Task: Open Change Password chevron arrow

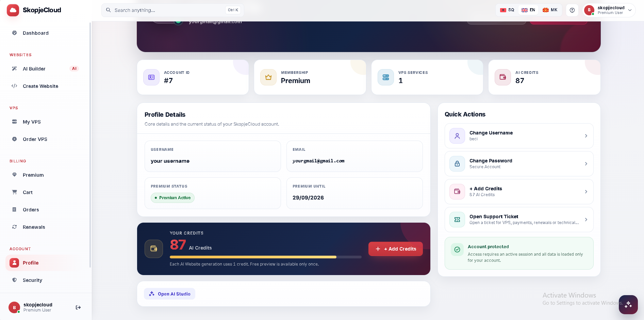Action: [586, 164]
